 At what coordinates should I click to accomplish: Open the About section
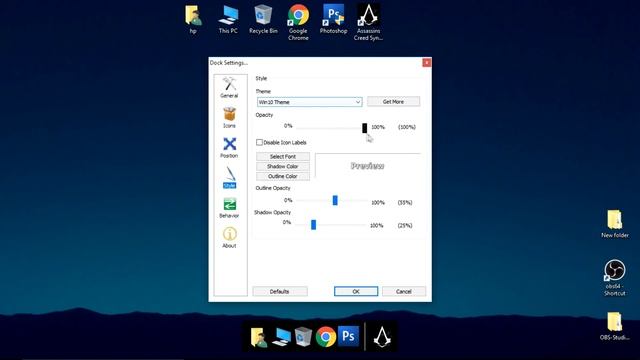(x=229, y=238)
